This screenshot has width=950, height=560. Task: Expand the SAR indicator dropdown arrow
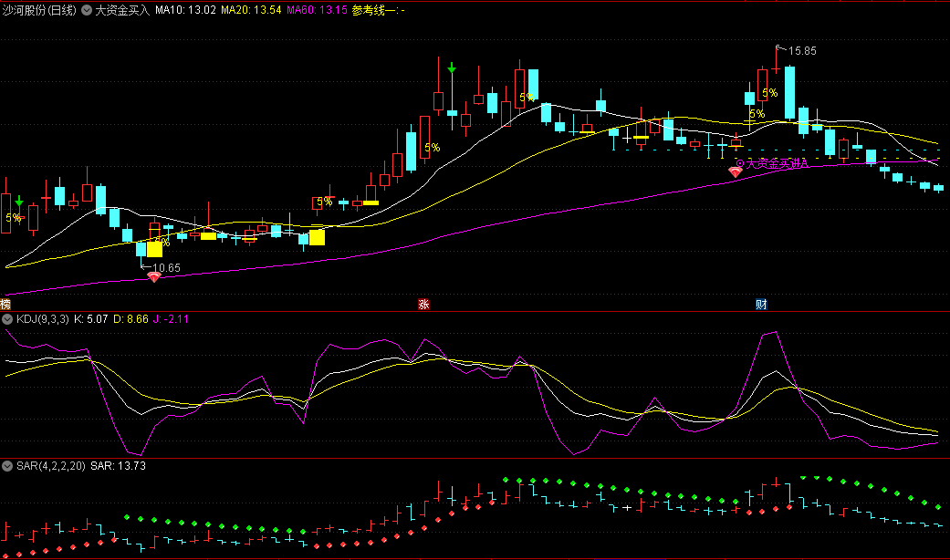point(7,466)
